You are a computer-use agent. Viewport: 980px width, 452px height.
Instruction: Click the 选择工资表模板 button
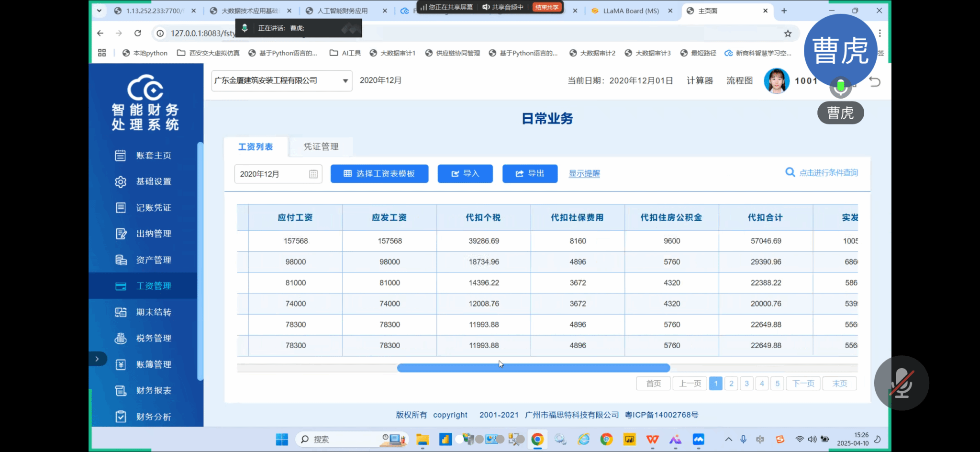pyautogui.click(x=379, y=174)
